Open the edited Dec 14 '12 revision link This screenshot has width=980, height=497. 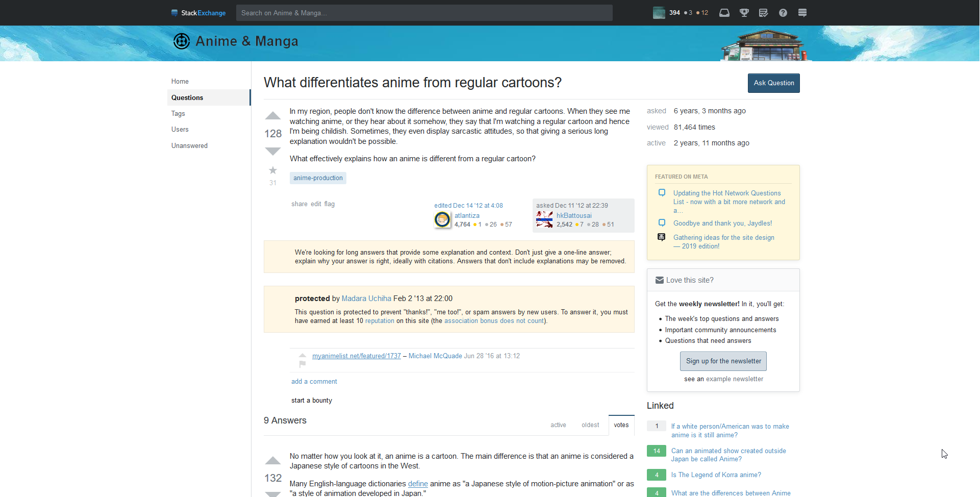click(468, 206)
